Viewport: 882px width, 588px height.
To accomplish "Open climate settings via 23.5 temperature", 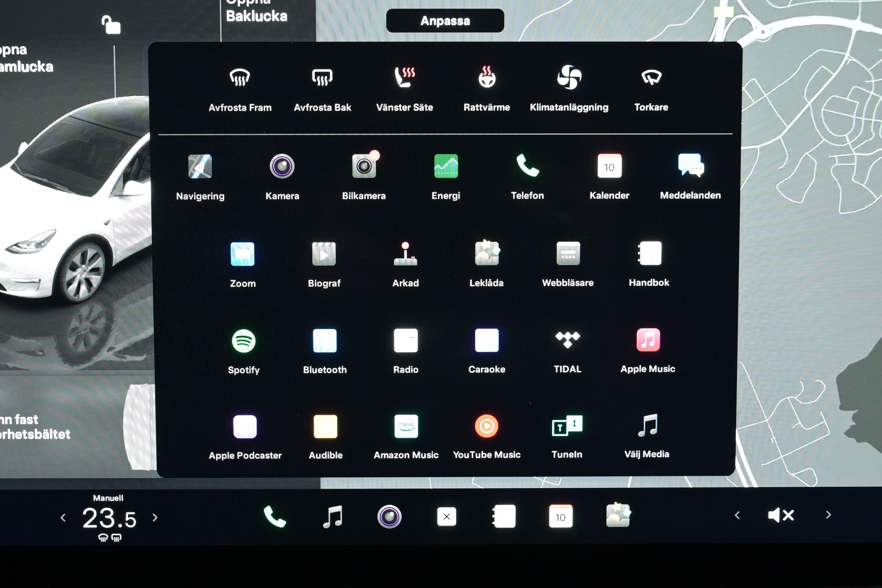I will click(x=109, y=518).
